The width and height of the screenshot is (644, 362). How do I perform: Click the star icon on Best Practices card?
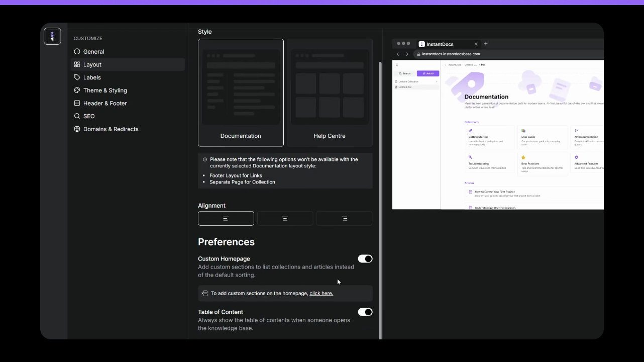coord(523,157)
